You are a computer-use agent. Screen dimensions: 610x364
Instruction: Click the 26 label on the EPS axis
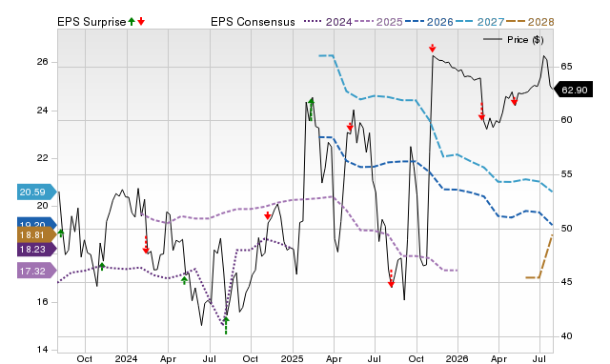coord(42,61)
